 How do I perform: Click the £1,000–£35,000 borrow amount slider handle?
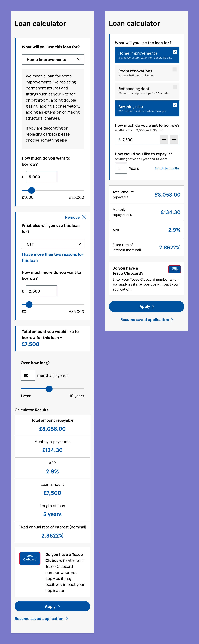pos(31,190)
